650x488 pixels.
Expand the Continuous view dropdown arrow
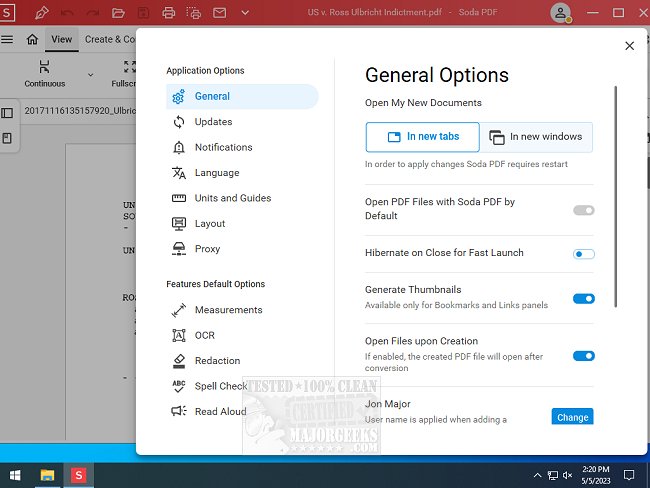click(90, 75)
